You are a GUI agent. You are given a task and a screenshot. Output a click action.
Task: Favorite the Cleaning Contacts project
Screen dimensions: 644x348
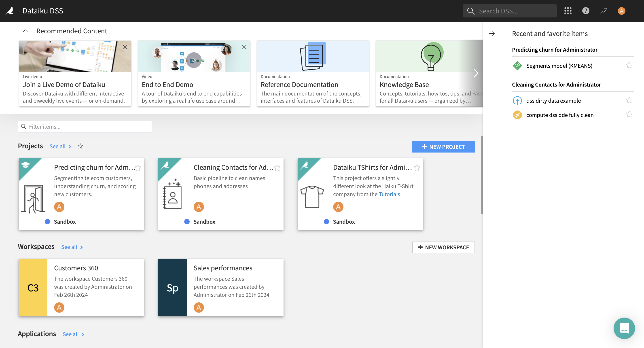point(277,168)
